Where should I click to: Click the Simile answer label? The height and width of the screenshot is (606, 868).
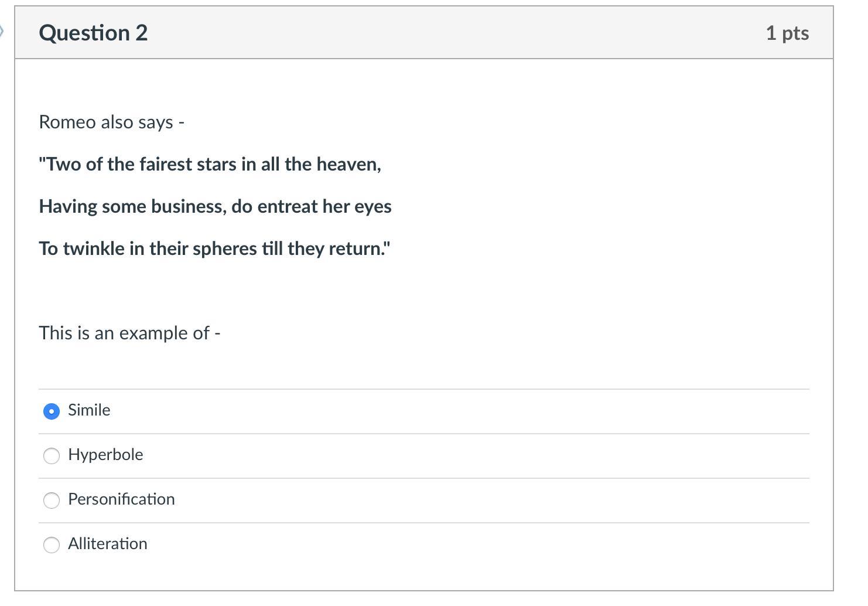click(x=89, y=410)
